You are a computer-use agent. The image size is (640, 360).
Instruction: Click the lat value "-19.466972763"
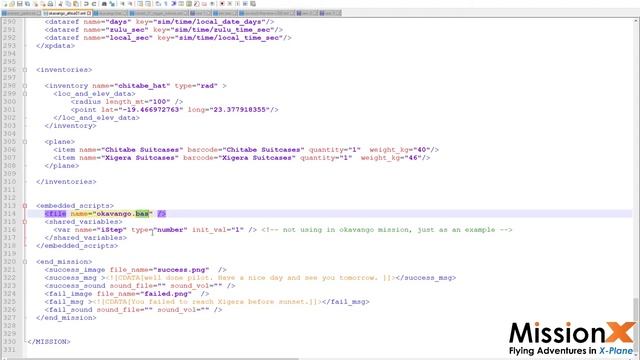151,110
